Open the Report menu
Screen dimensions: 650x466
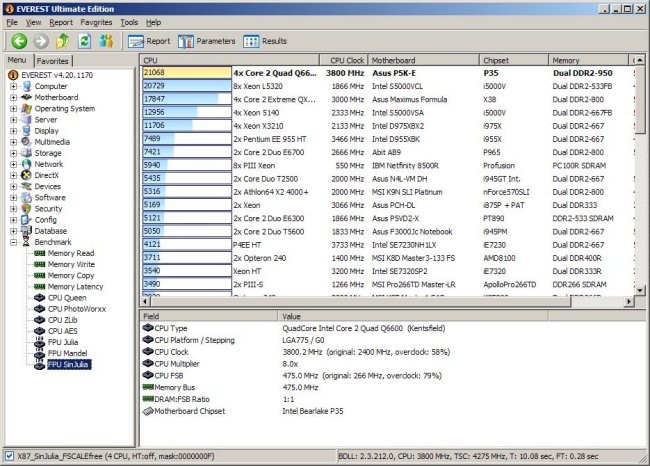(x=61, y=22)
